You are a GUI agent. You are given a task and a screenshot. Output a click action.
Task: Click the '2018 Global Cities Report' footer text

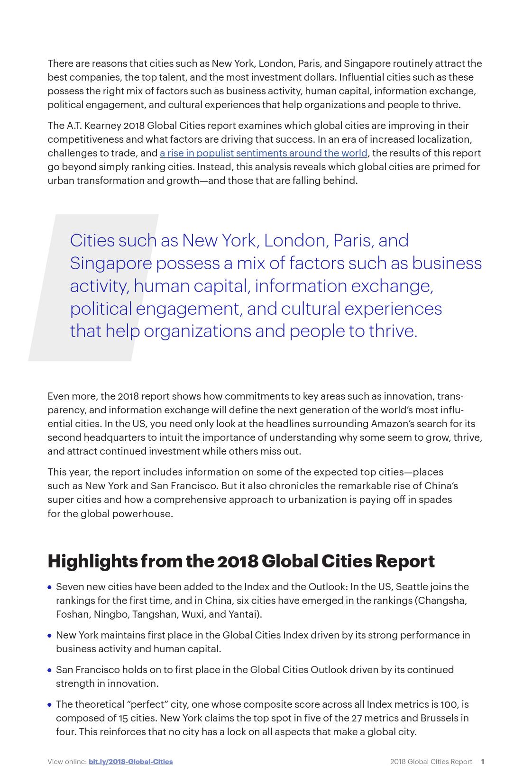[x=431, y=762]
